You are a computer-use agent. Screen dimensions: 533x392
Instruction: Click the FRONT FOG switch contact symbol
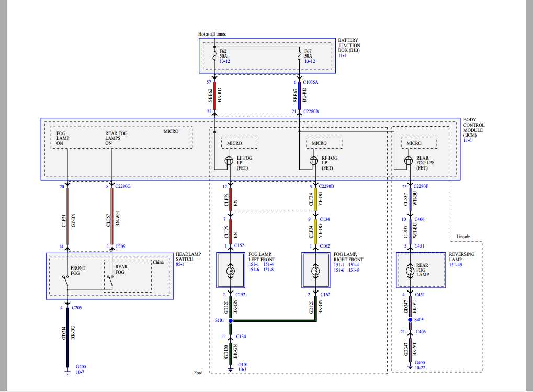tap(65, 281)
